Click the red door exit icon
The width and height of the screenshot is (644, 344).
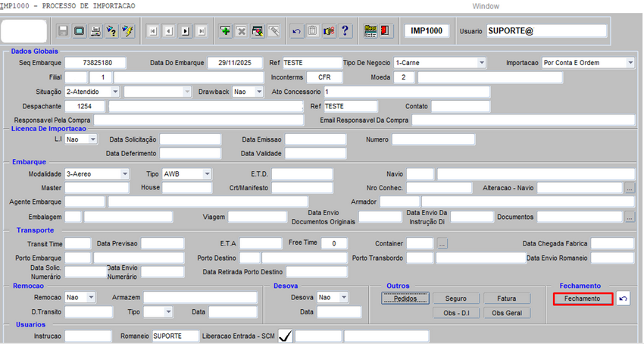click(x=386, y=31)
